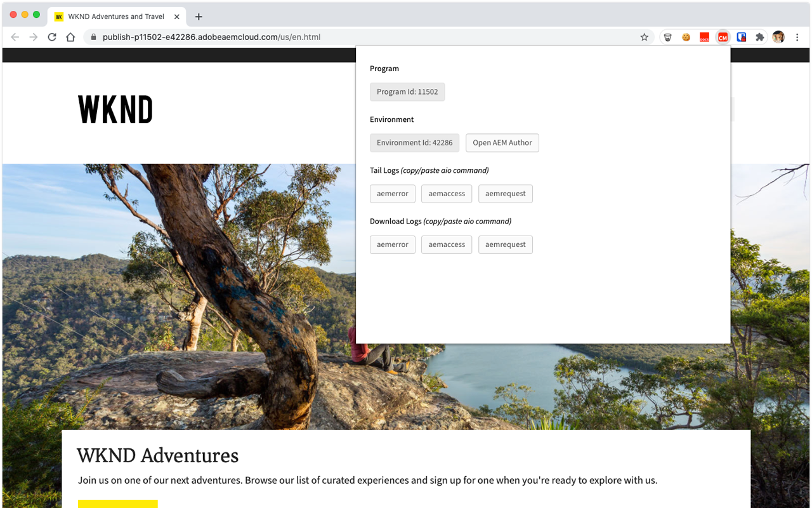Open the cookie extension
The height and width of the screenshot is (508, 812).
pos(686,37)
